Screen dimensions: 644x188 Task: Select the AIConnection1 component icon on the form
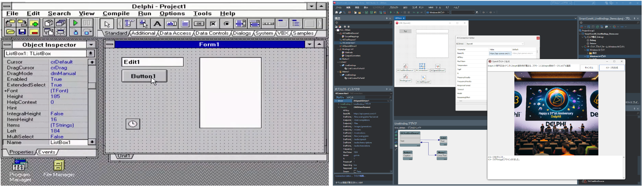[x=422, y=66]
